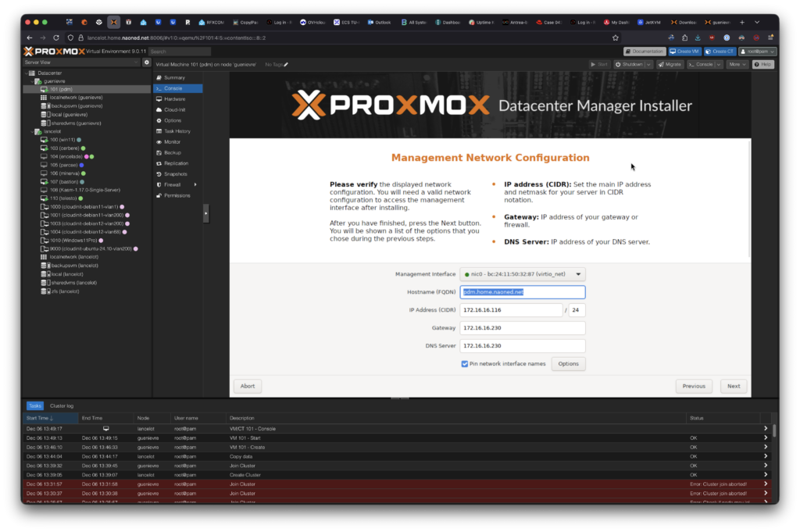Click the Server View settings gear icon
Viewport: 800px width, 532px height.
(x=146, y=62)
